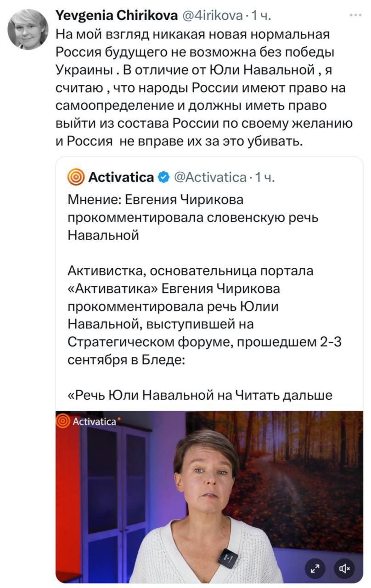Viewport: 371px width, 588px height.
Task: Expand the video to fullscreen
Action: pyautogui.click(x=315, y=569)
